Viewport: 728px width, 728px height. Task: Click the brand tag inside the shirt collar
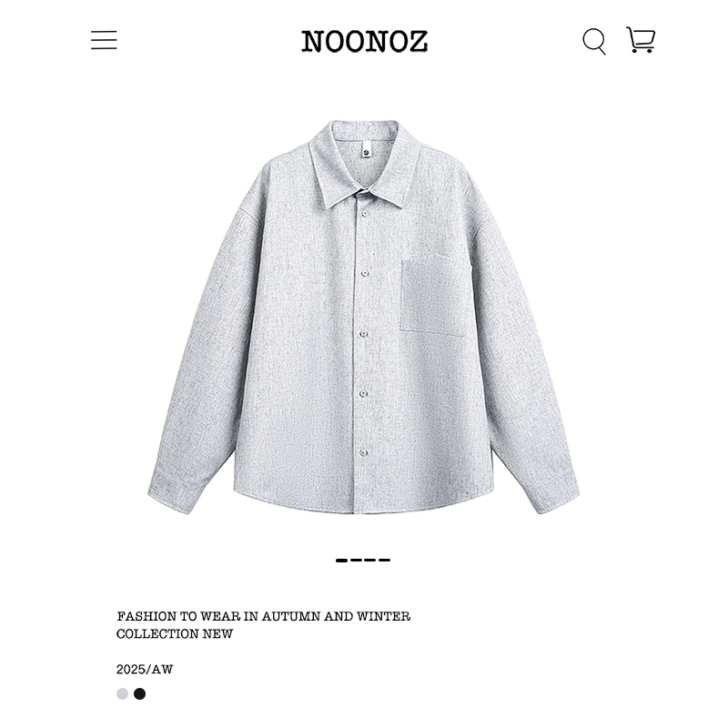pos(367,150)
